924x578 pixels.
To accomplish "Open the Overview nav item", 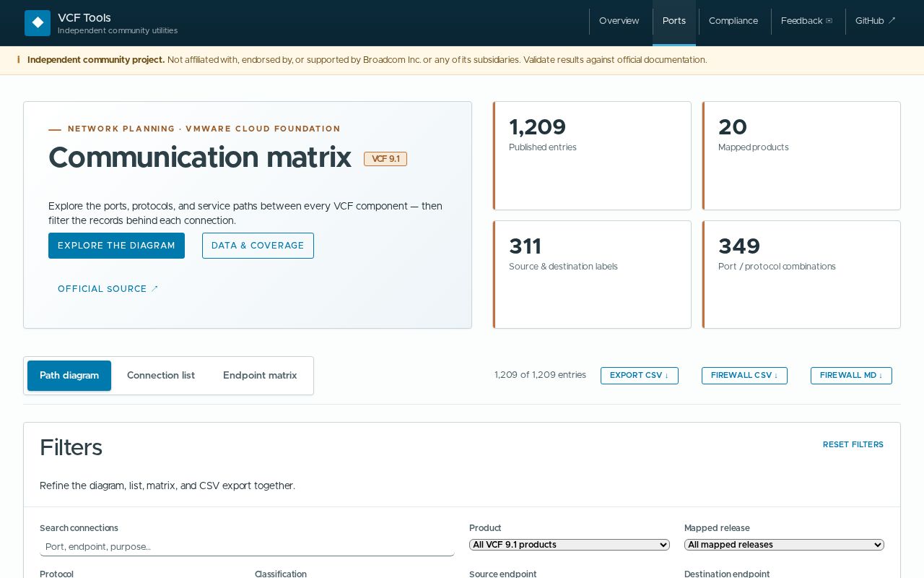I will (619, 21).
